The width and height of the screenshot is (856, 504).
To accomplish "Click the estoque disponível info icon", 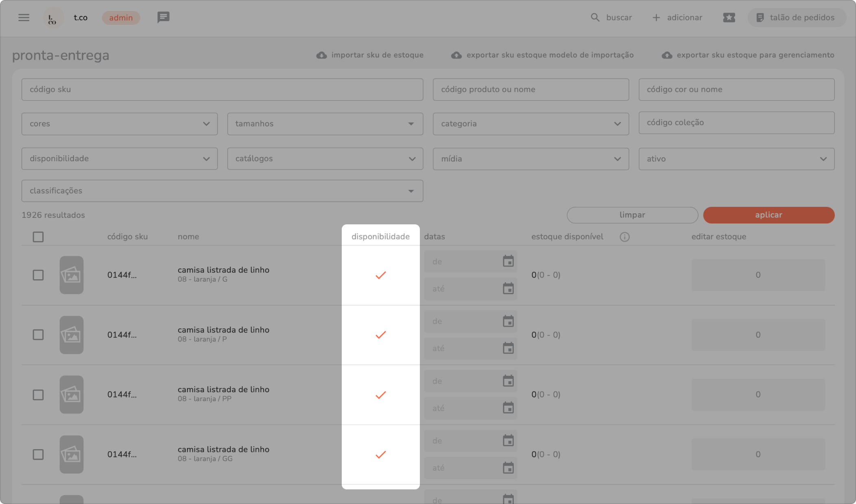I will (625, 237).
